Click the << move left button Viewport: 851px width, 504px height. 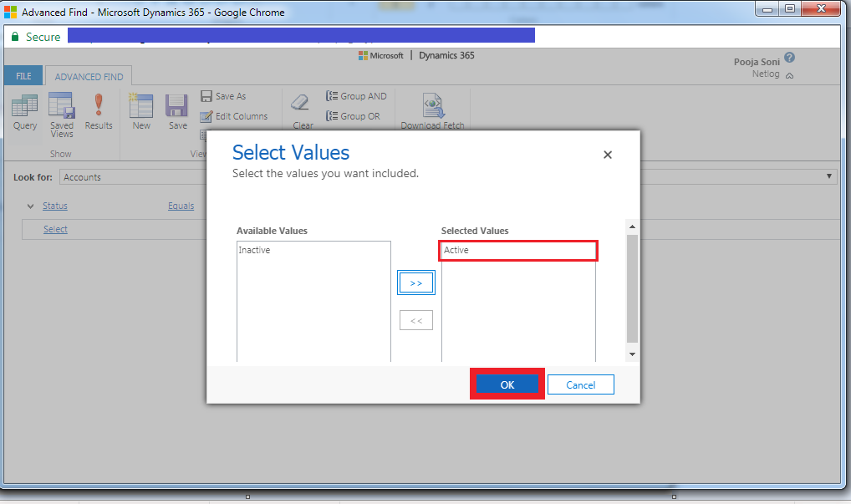tap(416, 320)
